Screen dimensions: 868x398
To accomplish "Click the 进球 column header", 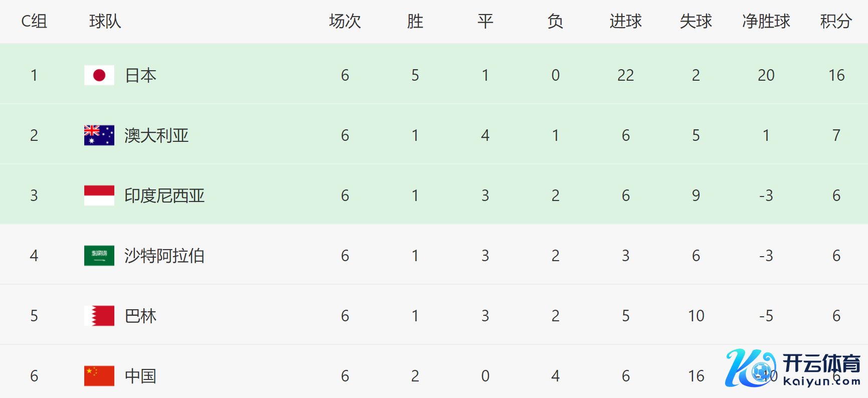I will click(625, 21).
